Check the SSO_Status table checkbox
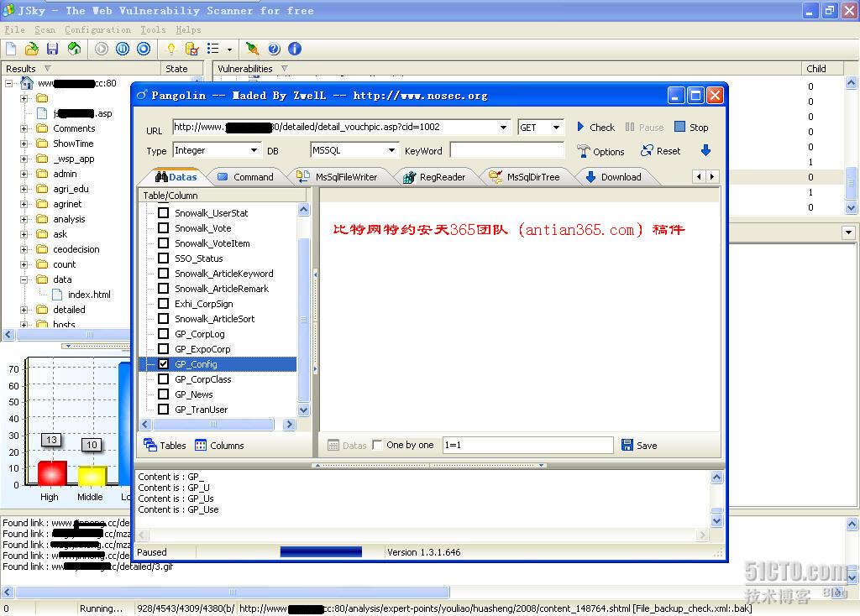The image size is (860, 616). coord(163,258)
